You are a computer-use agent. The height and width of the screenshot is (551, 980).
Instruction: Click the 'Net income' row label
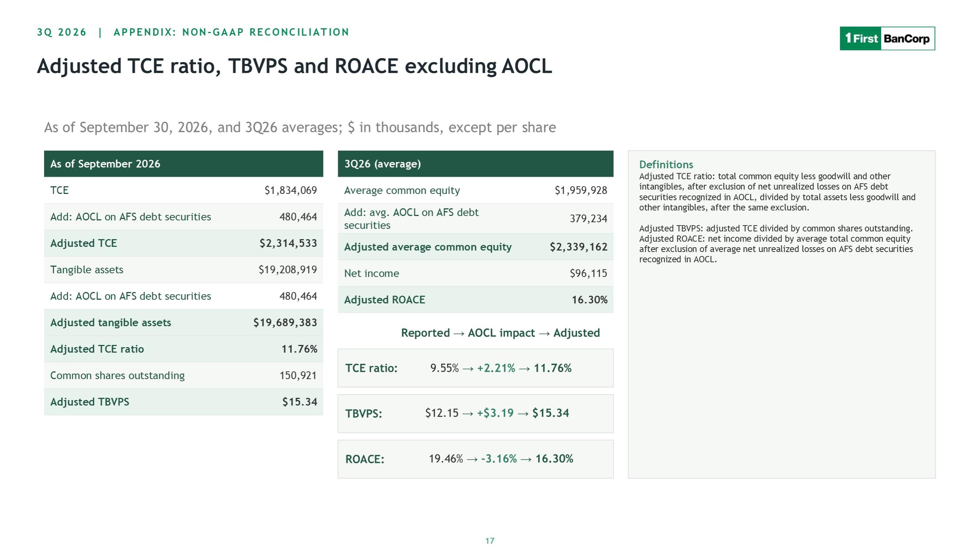coord(372,273)
